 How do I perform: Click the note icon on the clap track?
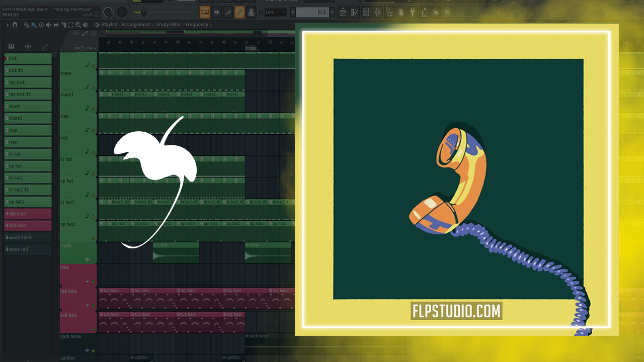tap(87, 130)
